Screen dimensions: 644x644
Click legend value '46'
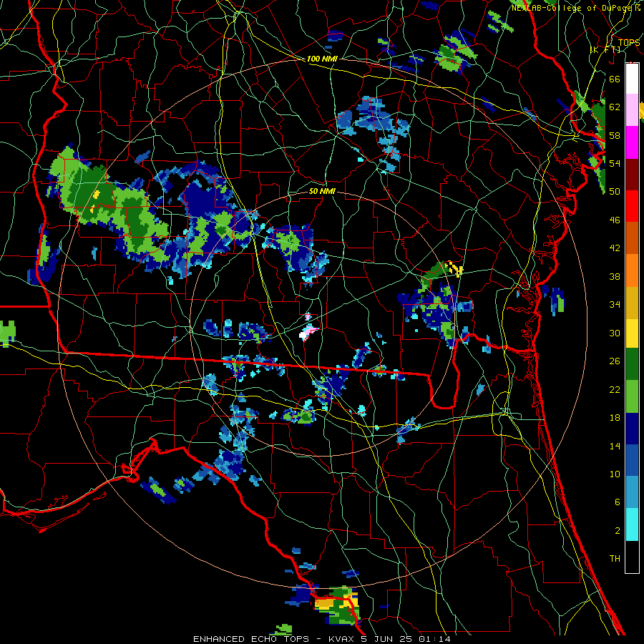[x=615, y=220]
